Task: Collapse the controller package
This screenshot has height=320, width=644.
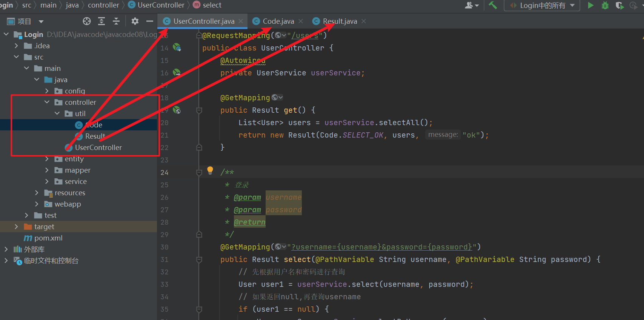Action: [x=47, y=102]
